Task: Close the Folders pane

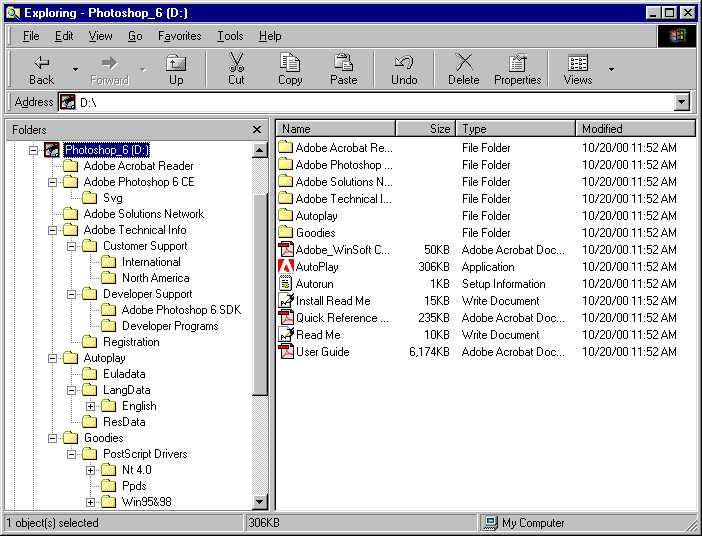Action: (x=257, y=130)
